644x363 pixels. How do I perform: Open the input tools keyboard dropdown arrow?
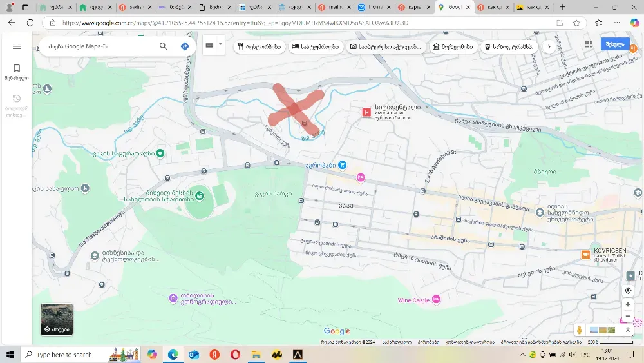tap(220, 45)
